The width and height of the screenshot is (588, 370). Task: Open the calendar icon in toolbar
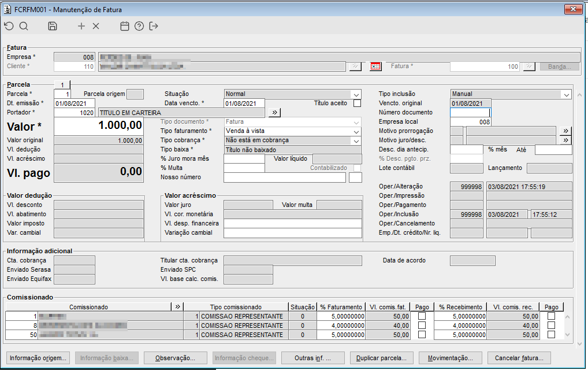click(x=124, y=26)
